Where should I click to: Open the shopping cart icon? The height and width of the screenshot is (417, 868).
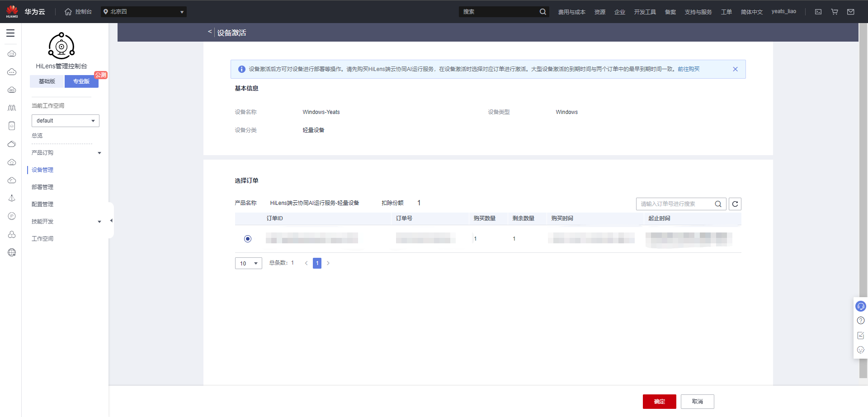coord(835,12)
